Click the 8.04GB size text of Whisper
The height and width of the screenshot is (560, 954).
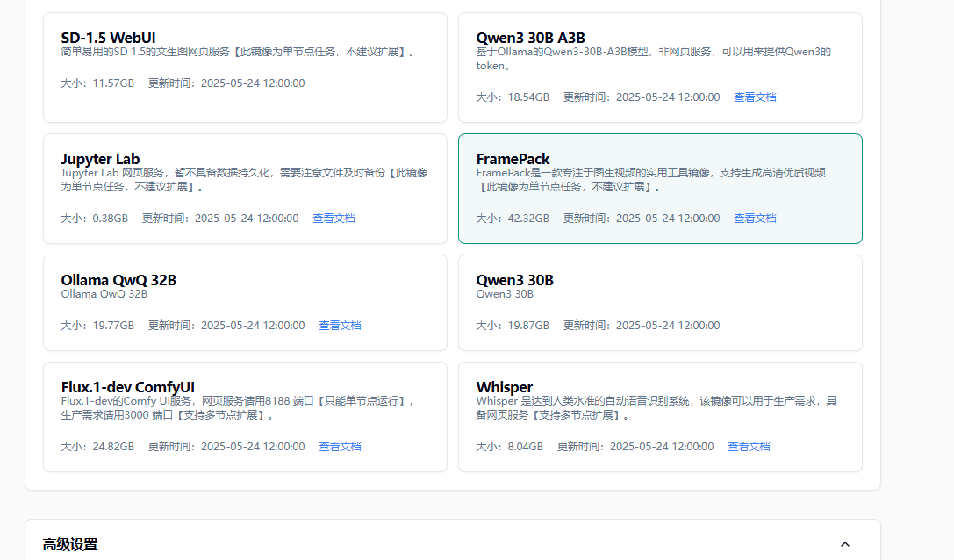pos(525,447)
